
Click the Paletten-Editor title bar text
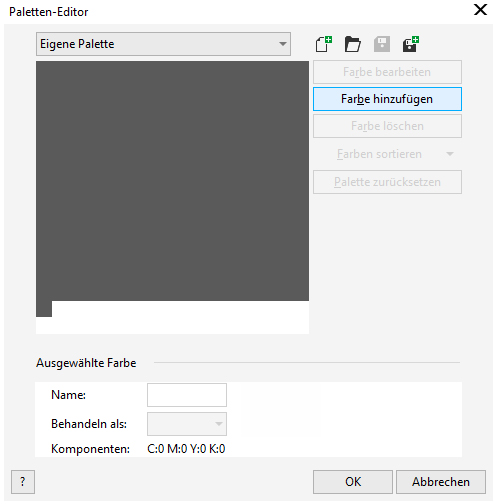pos(49,12)
